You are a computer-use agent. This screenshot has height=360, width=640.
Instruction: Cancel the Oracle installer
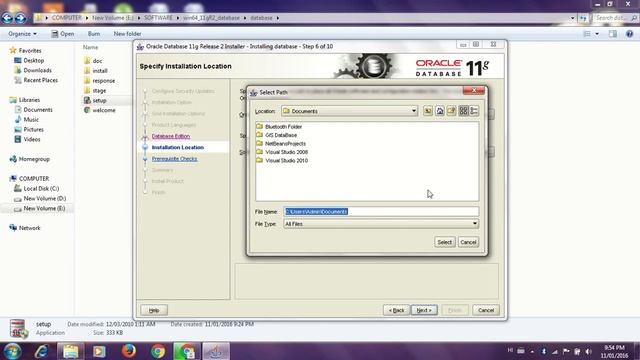click(486, 310)
